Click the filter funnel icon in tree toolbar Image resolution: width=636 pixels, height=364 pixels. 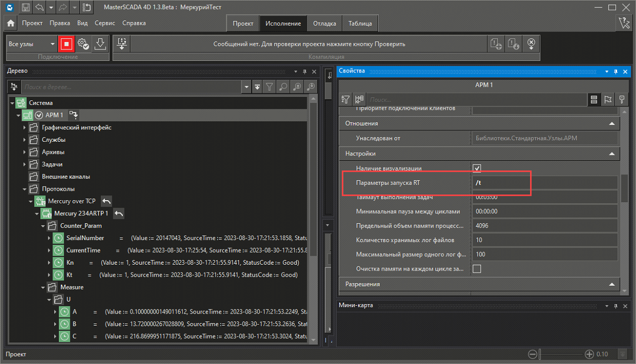point(269,87)
